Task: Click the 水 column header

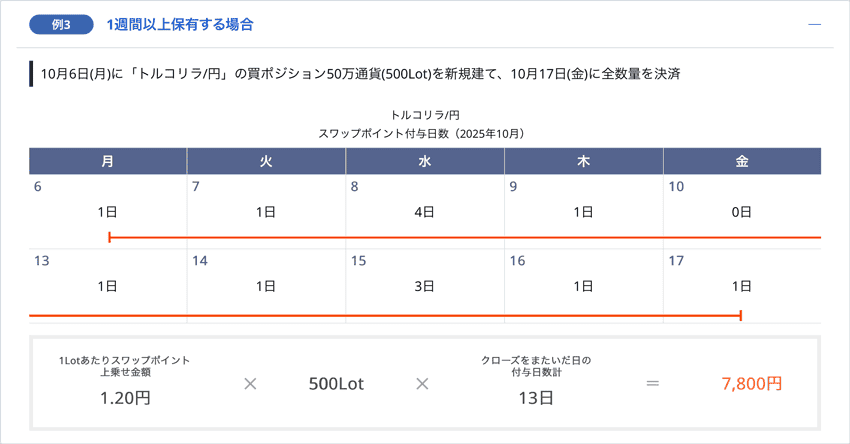Action: tap(425, 161)
